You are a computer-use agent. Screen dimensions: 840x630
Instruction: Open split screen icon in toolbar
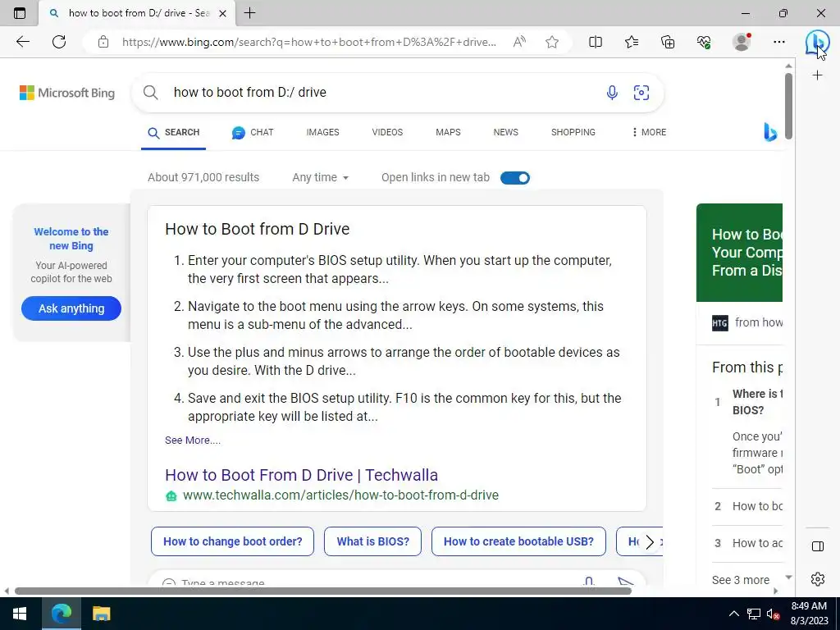click(596, 42)
